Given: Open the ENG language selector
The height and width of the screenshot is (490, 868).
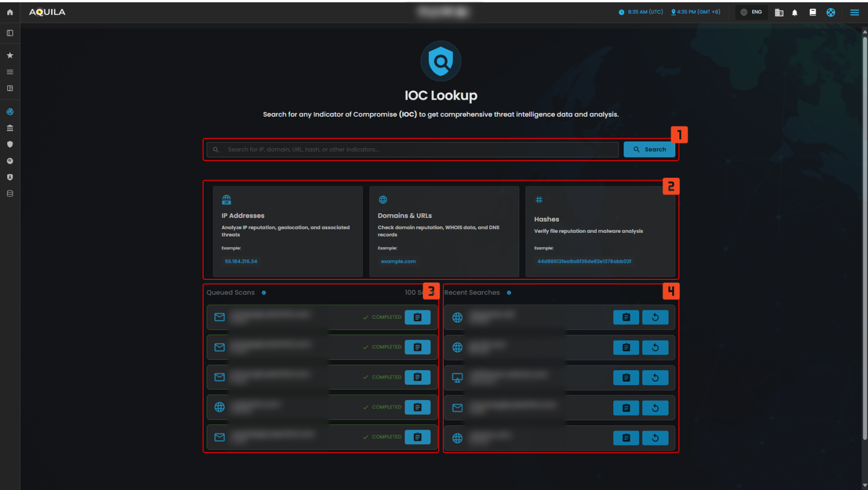Looking at the screenshot, I should [751, 12].
